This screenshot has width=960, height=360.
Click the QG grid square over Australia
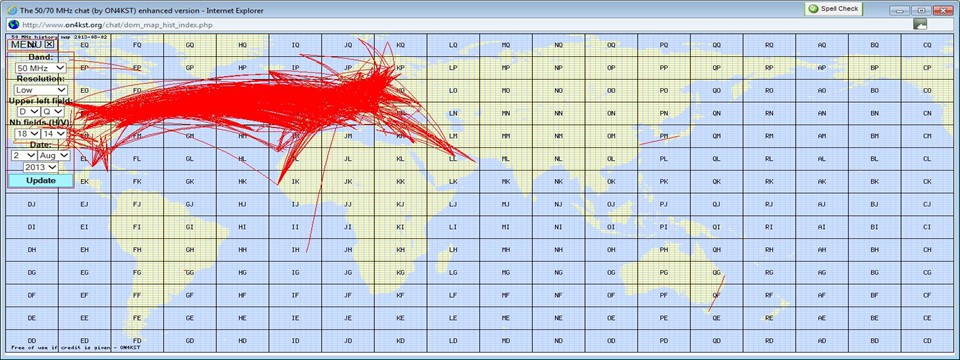pyautogui.click(x=716, y=273)
